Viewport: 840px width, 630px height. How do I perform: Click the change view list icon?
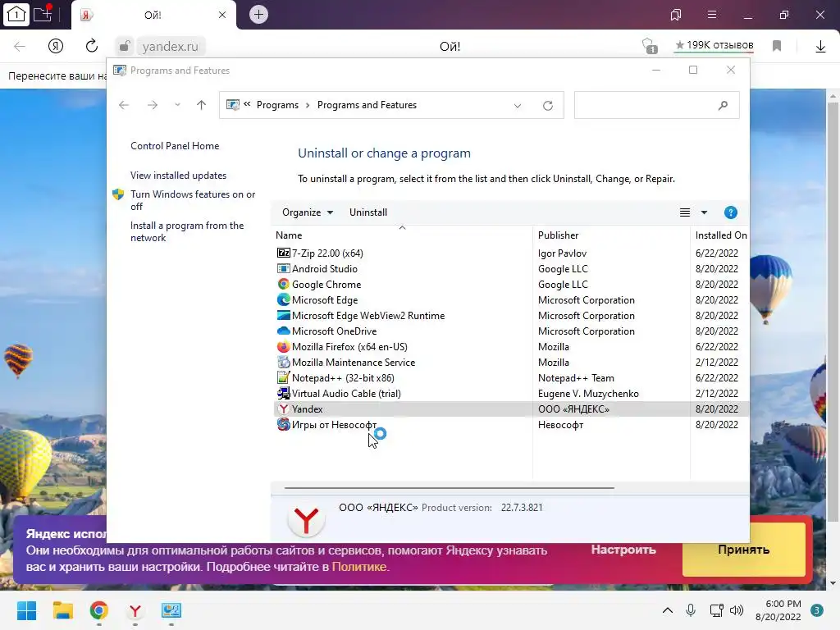(685, 212)
